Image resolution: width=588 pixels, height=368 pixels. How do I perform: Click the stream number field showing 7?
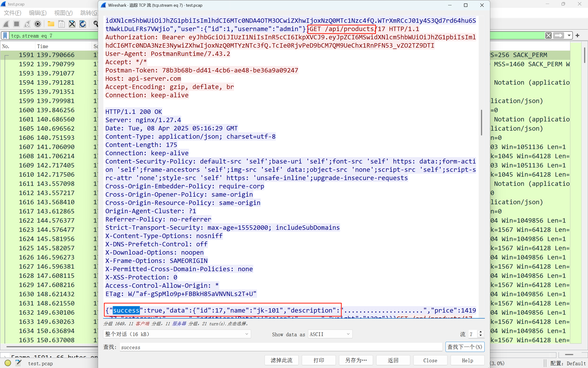coord(473,334)
